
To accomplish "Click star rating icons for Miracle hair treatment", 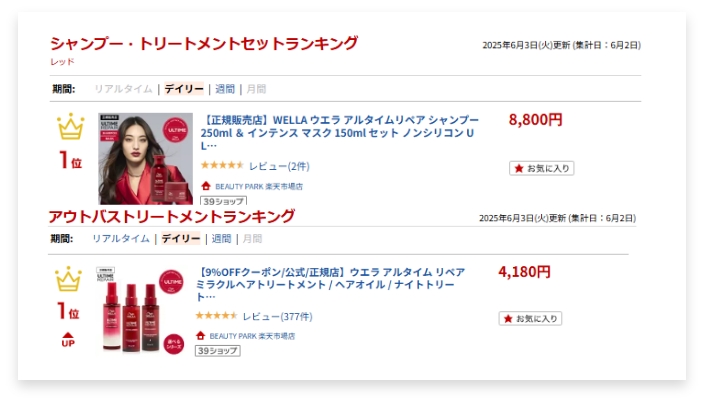I will 215,316.
